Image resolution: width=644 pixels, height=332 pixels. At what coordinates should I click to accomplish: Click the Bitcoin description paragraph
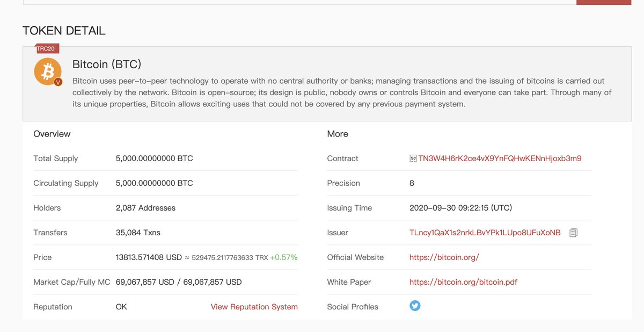point(342,92)
